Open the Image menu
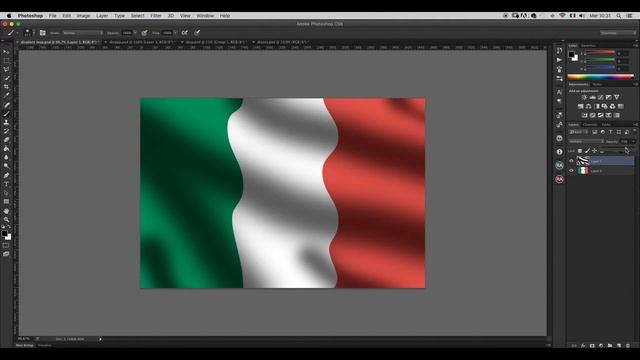Image resolution: width=640 pixels, height=360 pixels. click(x=83, y=16)
